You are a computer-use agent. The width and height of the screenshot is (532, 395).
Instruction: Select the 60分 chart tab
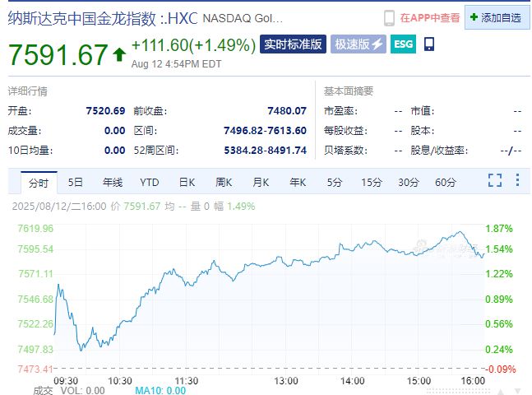445,183
